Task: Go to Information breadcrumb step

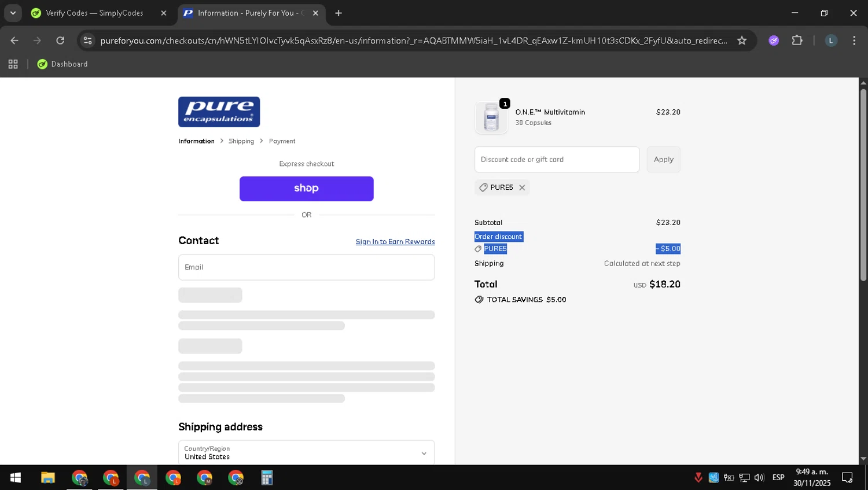Action: click(196, 141)
